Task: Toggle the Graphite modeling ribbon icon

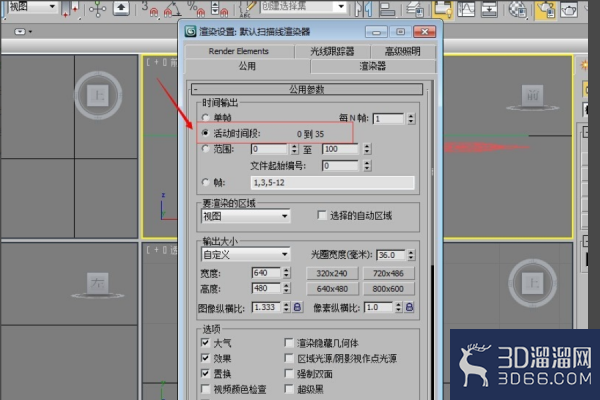Action: (x=442, y=8)
